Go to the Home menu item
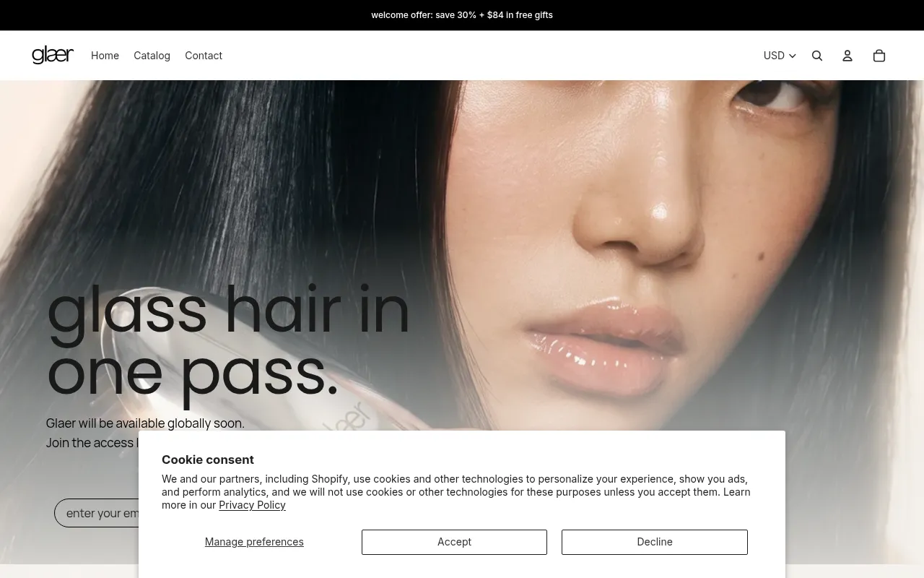The image size is (924, 578). 105,56
